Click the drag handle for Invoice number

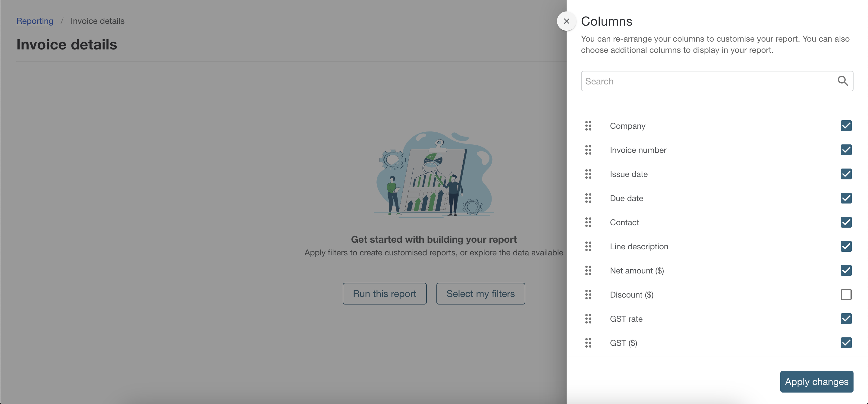click(x=588, y=150)
